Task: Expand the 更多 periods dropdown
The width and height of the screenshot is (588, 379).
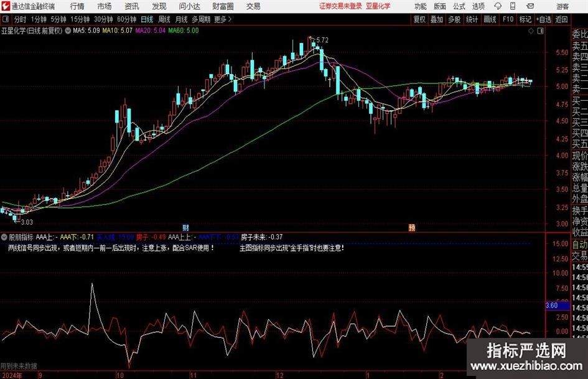Action: 223,19
